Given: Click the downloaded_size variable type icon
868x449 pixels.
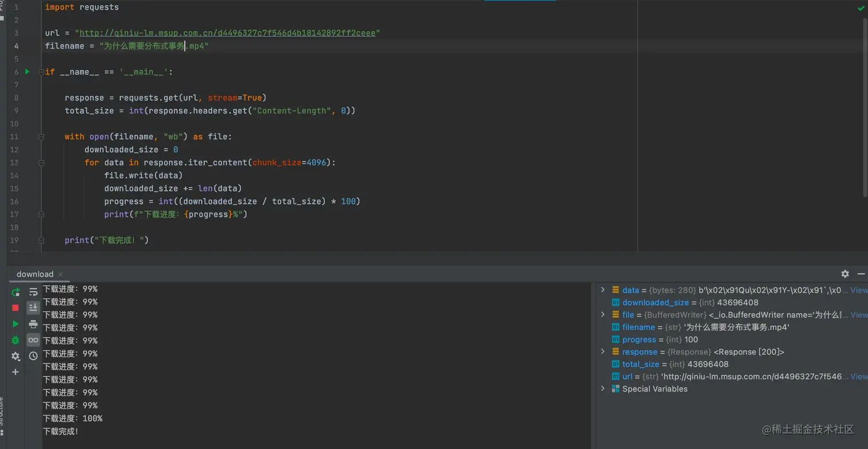Looking at the screenshot, I should tap(615, 303).
